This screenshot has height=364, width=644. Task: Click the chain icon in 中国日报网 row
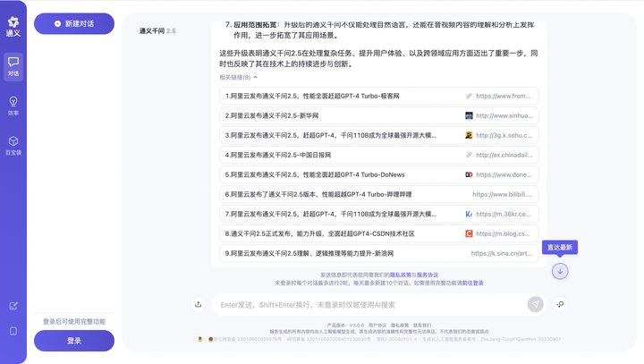[x=469, y=155]
